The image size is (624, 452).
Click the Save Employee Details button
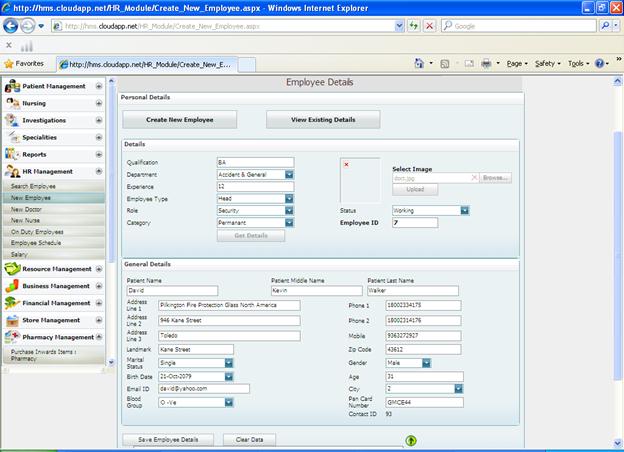click(x=167, y=439)
